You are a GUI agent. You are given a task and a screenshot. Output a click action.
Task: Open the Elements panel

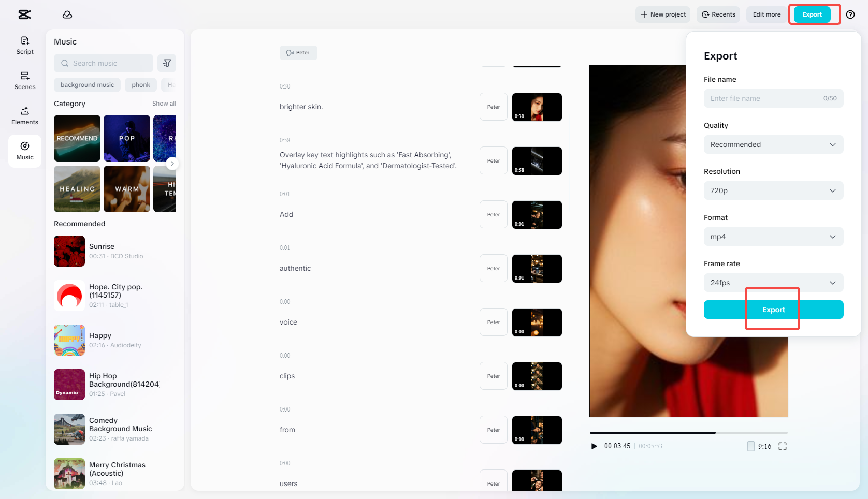pyautogui.click(x=24, y=116)
